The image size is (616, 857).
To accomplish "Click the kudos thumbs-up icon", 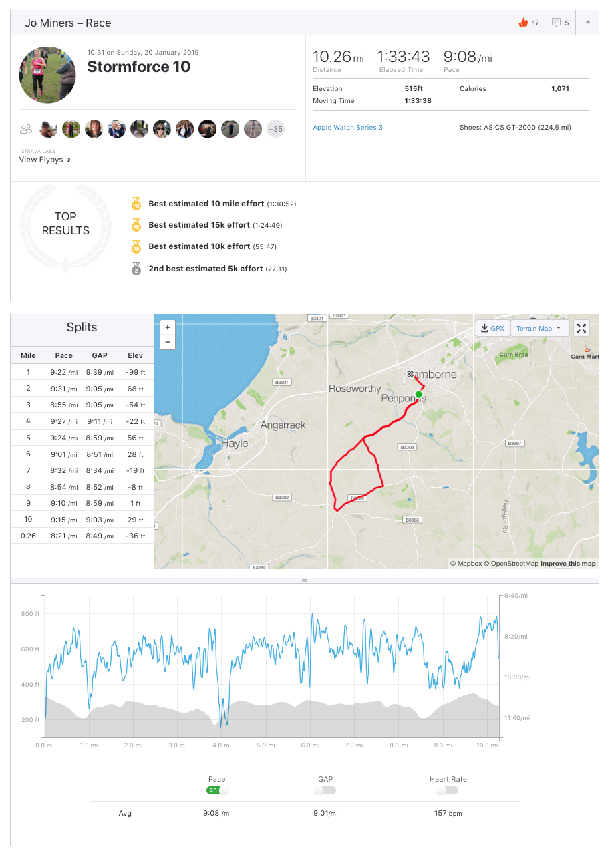I will click(523, 23).
